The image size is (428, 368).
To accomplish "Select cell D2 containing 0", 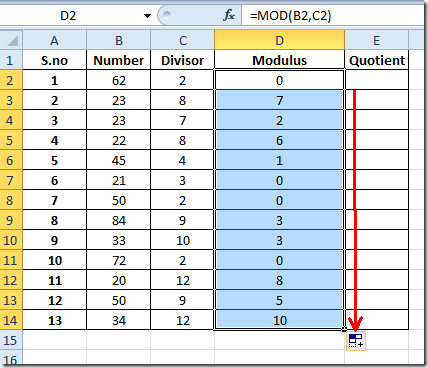I will [x=279, y=80].
